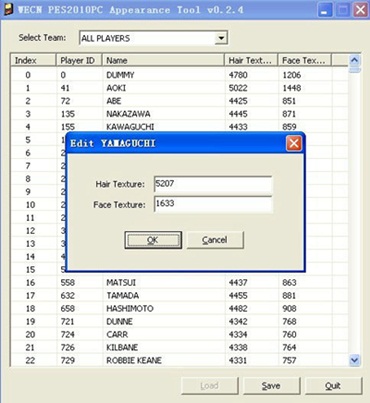Click the disabled Load button
Image resolution: width=370 pixels, height=403 pixels.
point(210,386)
